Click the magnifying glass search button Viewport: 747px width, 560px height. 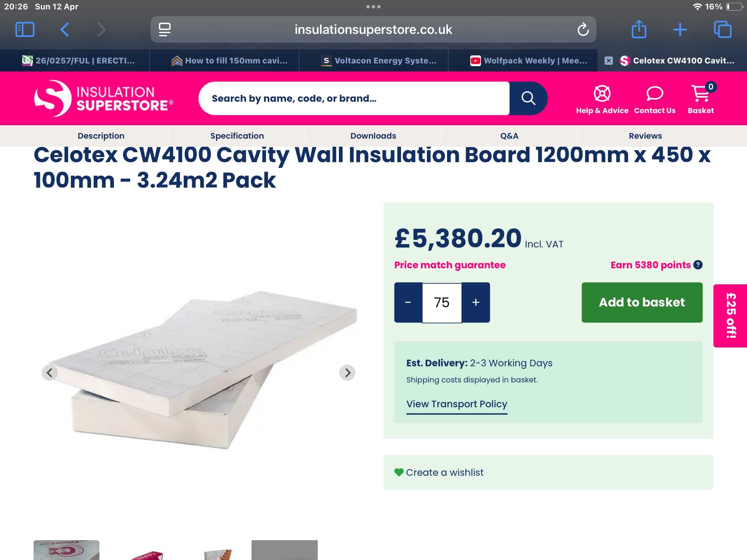(528, 99)
